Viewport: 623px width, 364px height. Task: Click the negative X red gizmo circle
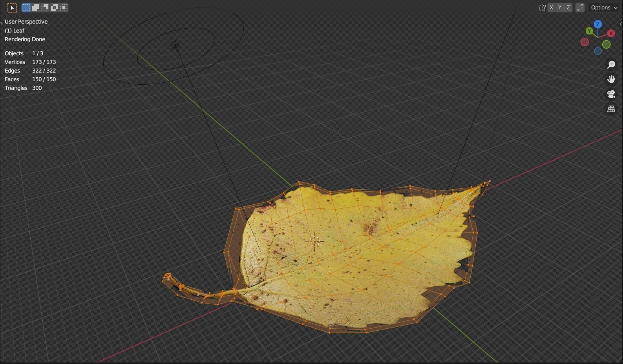point(585,42)
